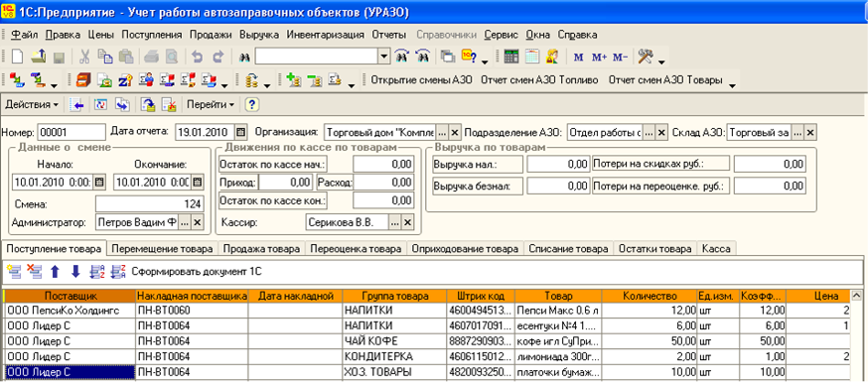The image size is (868, 382).
Task: Click the blue question mark help icon
Action: (252, 104)
